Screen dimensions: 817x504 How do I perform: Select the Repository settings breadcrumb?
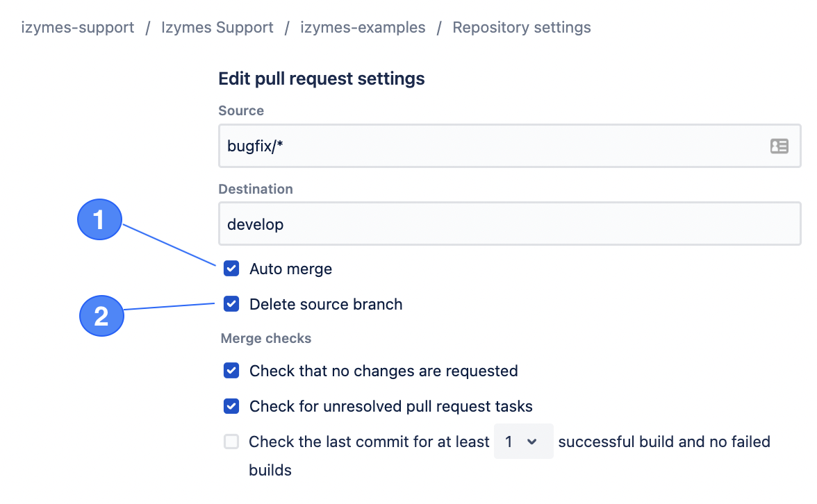[x=521, y=28]
